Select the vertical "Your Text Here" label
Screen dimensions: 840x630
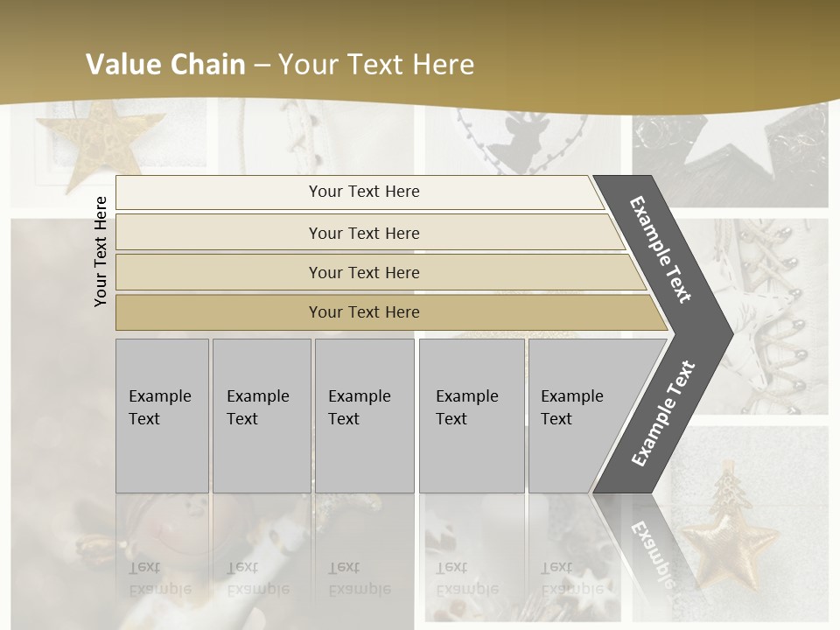click(101, 251)
